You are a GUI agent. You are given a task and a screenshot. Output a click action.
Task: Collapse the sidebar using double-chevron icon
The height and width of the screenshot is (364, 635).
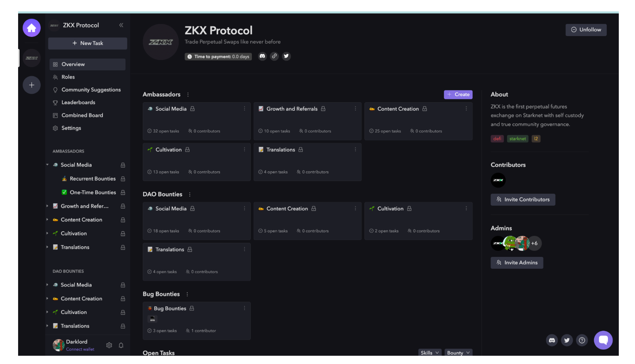pos(121,25)
